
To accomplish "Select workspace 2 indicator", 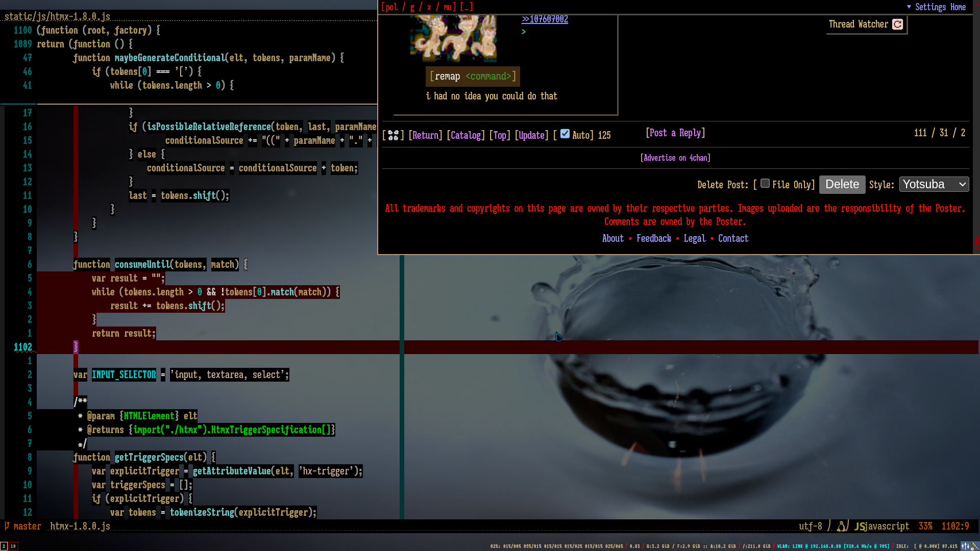I will (x=4, y=546).
